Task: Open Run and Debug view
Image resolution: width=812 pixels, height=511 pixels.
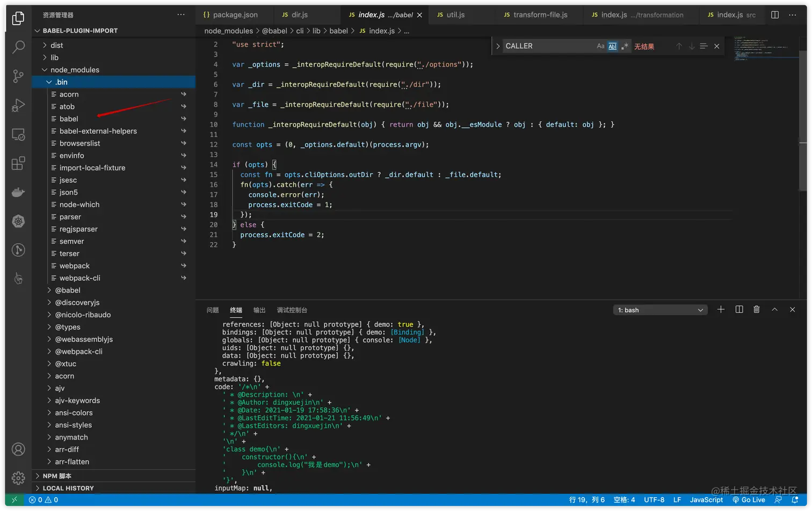Action: [x=18, y=105]
